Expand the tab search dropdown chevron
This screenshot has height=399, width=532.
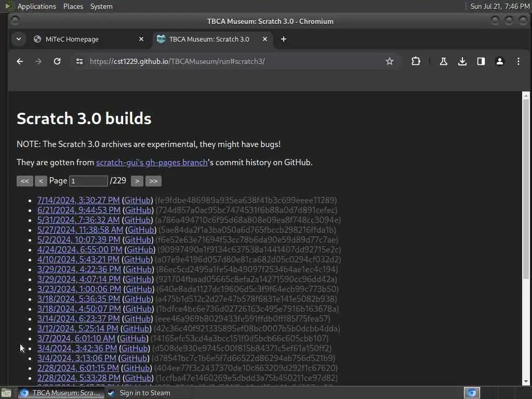pos(19,39)
